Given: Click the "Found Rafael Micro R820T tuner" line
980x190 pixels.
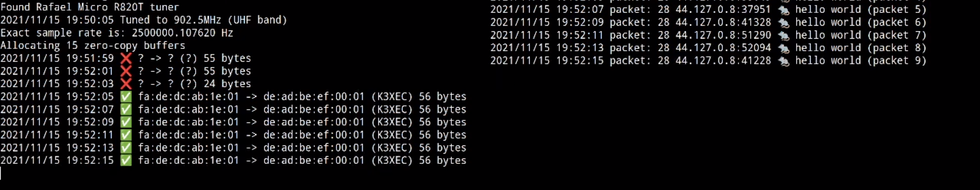Looking at the screenshot, I should (x=89, y=7).
